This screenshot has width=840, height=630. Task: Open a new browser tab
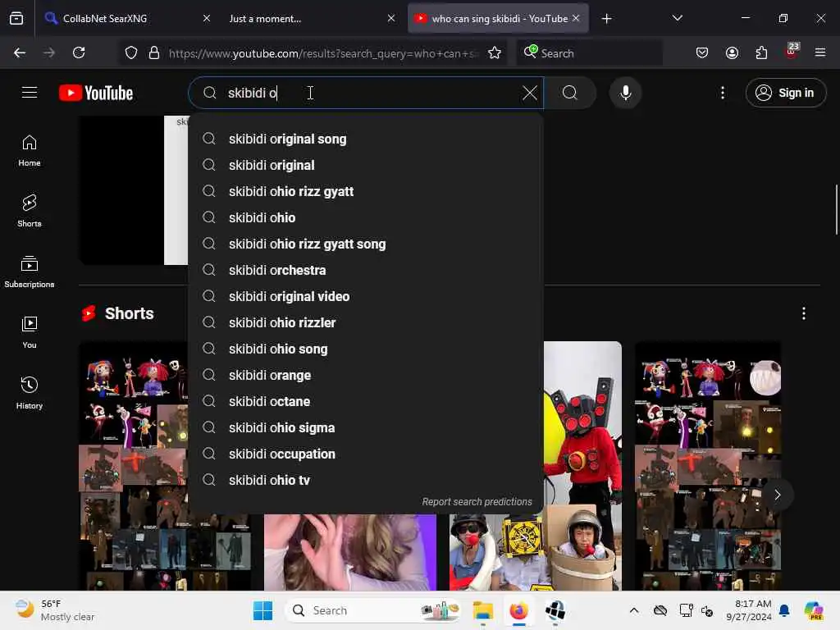606,19
